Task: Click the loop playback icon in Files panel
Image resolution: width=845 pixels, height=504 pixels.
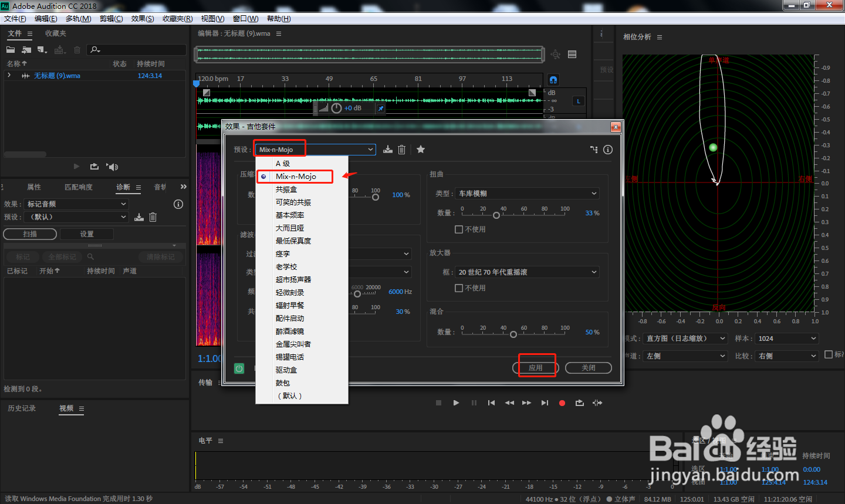Action: (94, 167)
